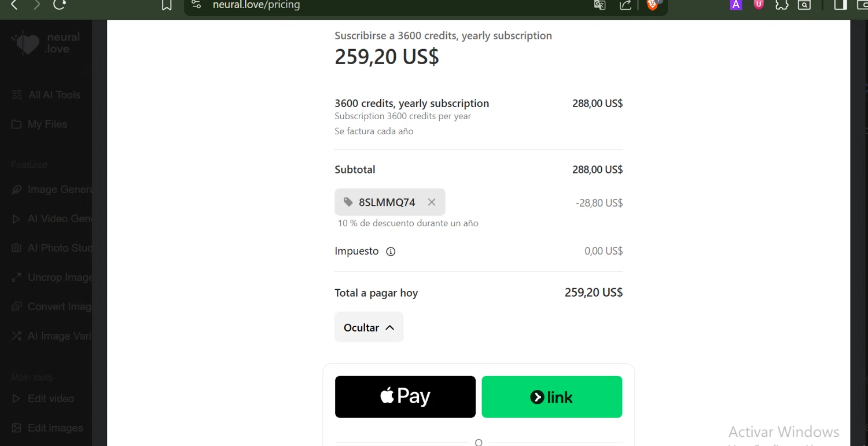Reload the page in the browser
The width and height of the screenshot is (868, 446).
pos(59,5)
